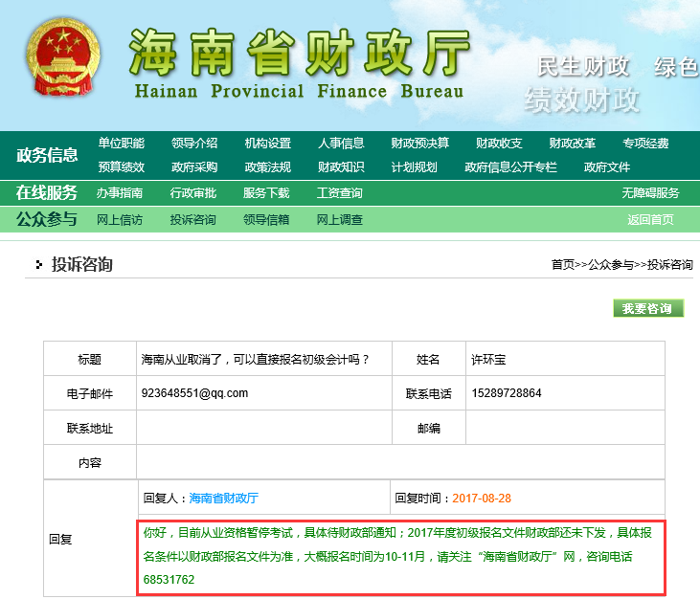This screenshot has height=599, width=700.
Task: Go to 政府采购 page
Action: tap(194, 167)
